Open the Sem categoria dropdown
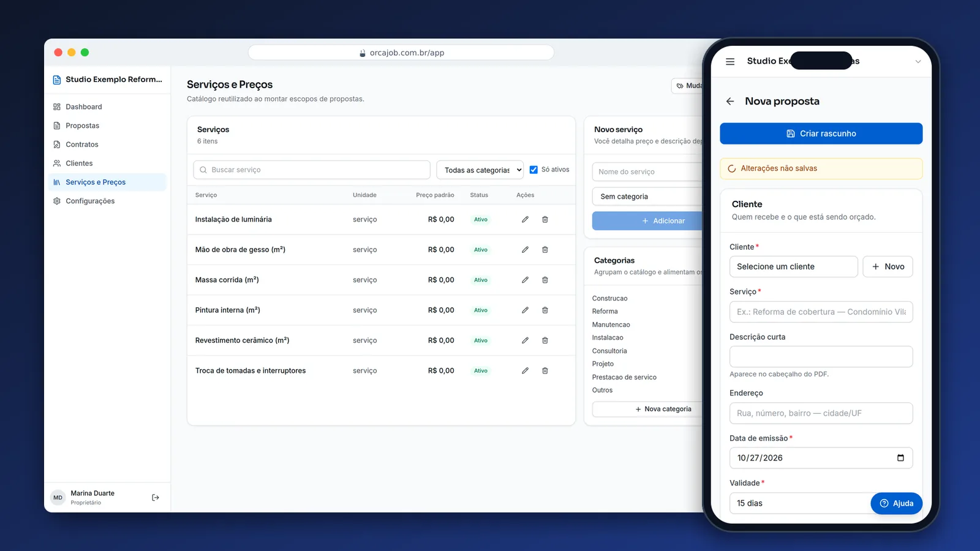Viewport: 980px width, 551px height. [647, 197]
